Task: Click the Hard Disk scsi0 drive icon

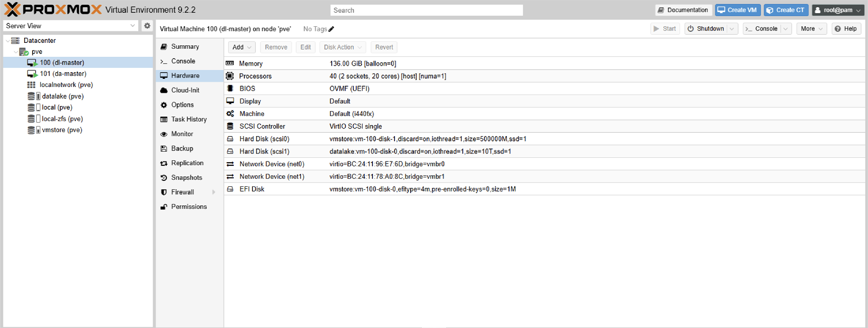Action: (x=230, y=139)
